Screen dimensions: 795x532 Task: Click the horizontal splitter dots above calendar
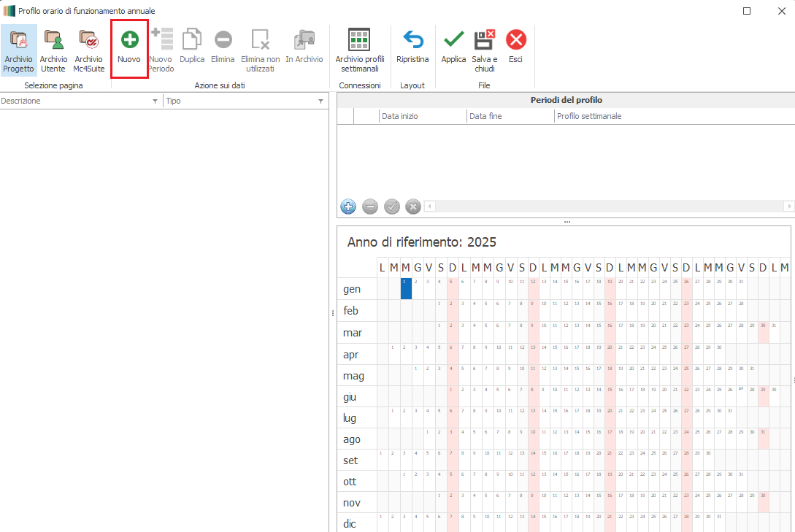pyautogui.click(x=567, y=221)
